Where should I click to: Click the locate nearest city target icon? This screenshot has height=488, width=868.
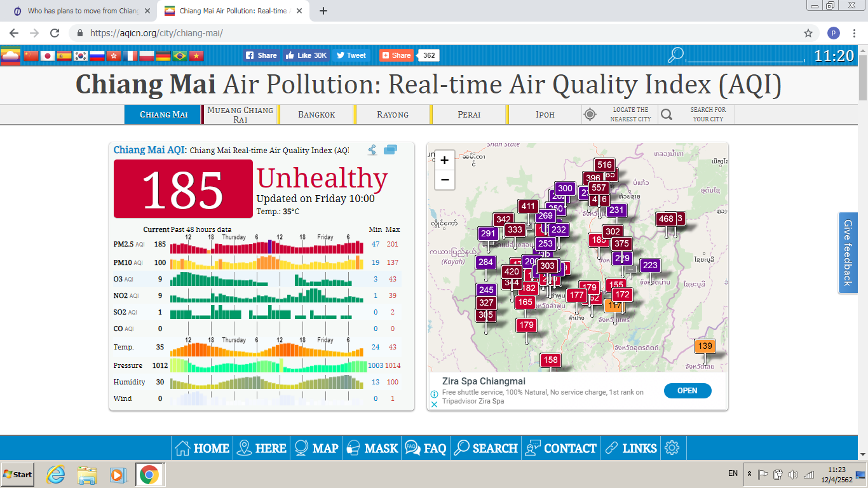pos(590,114)
